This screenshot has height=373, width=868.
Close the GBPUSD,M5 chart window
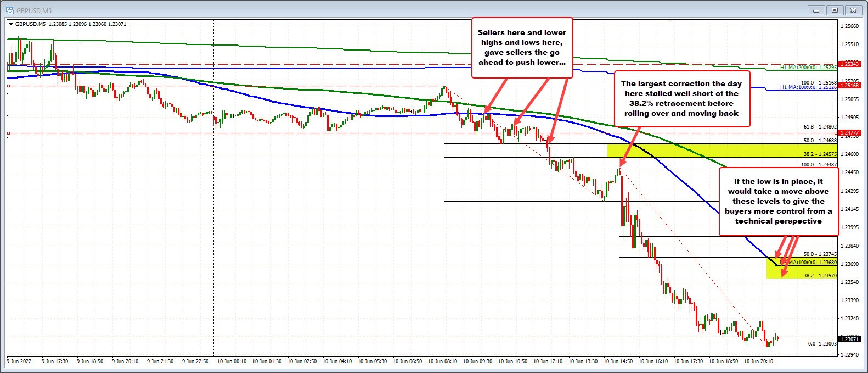pyautogui.click(x=853, y=10)
